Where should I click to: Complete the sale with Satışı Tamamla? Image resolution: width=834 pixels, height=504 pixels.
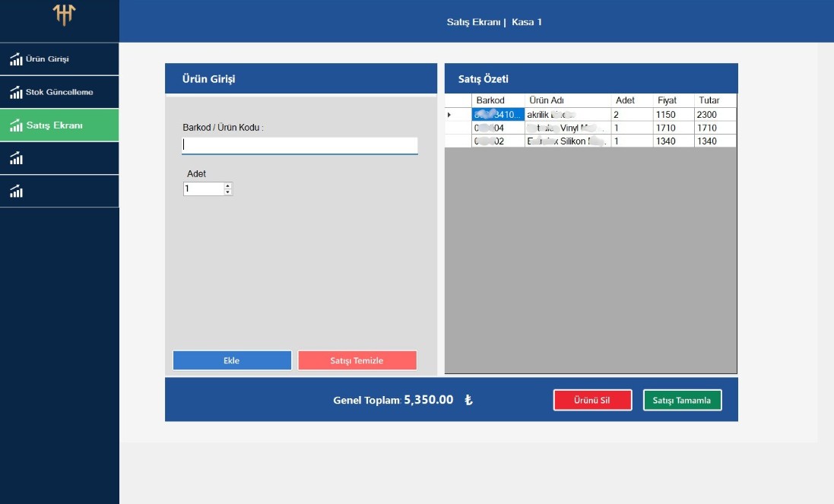tap(682, 401)
